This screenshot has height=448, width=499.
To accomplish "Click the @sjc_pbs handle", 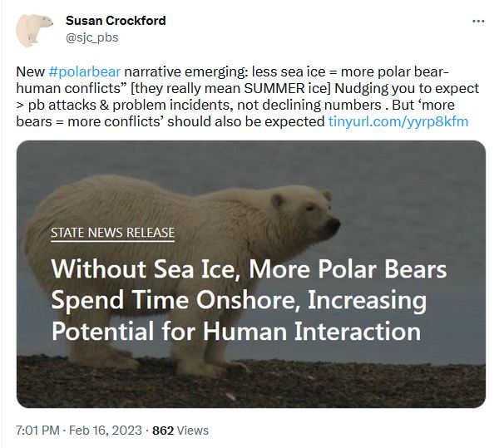I will [93, 37].
